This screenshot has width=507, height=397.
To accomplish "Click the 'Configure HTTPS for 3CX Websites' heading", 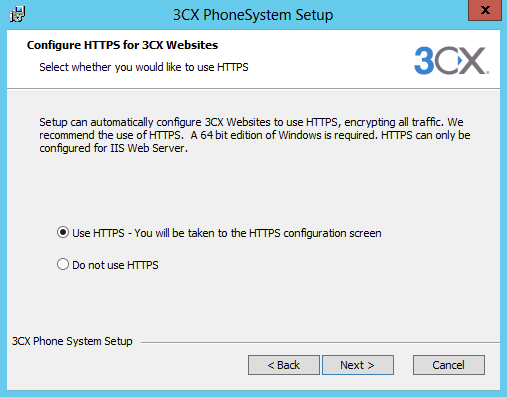I will [x=122, y=45].
